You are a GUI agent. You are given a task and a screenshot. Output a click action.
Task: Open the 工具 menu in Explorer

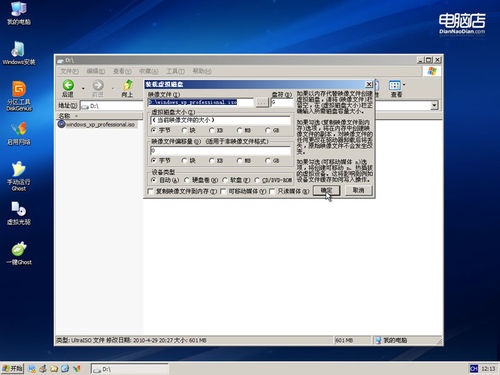(175, 71)
